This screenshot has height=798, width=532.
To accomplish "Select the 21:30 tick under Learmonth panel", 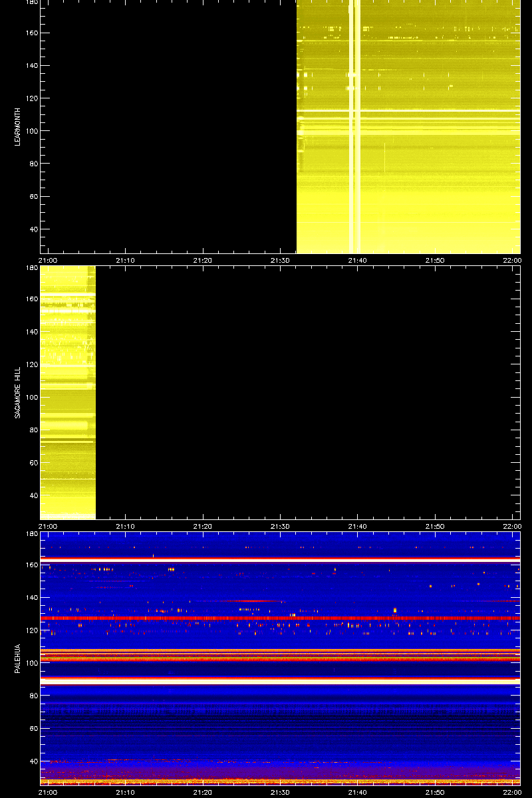I will (280, 260).
